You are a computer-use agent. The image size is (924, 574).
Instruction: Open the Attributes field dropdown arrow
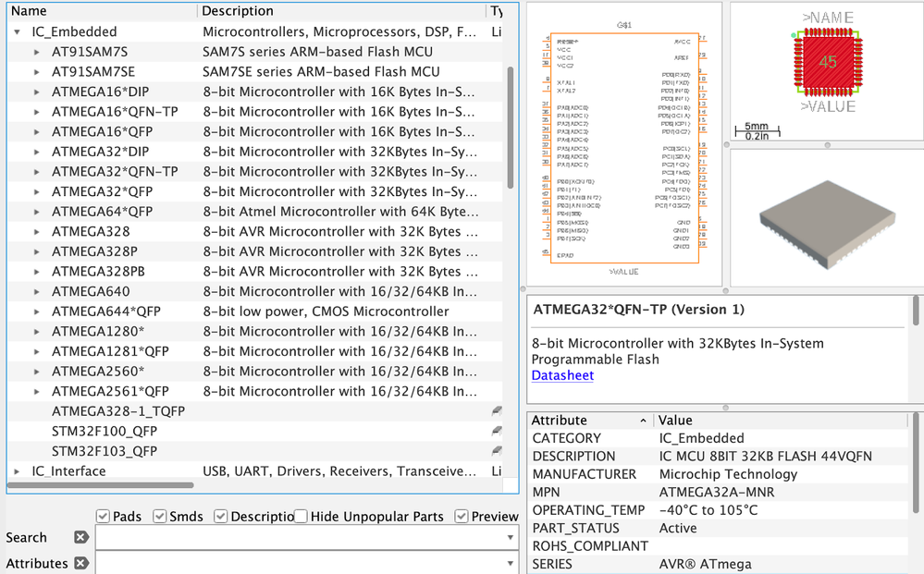pos(510,564)
